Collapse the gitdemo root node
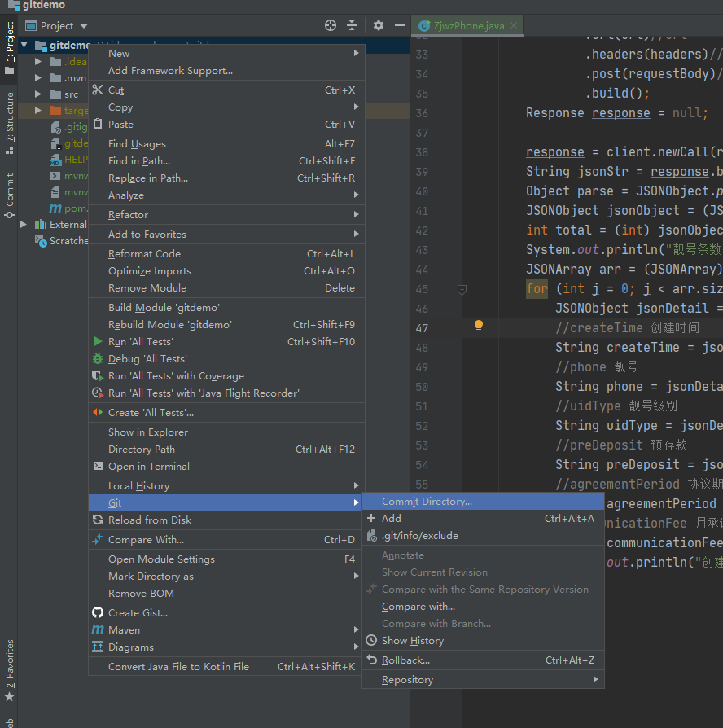Screen dimensions: 723x728 24,45
